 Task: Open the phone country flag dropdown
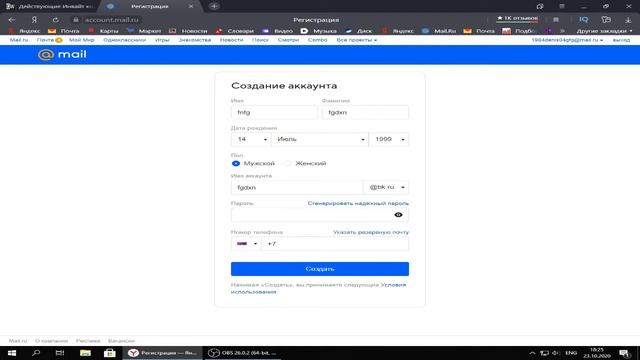246,244
